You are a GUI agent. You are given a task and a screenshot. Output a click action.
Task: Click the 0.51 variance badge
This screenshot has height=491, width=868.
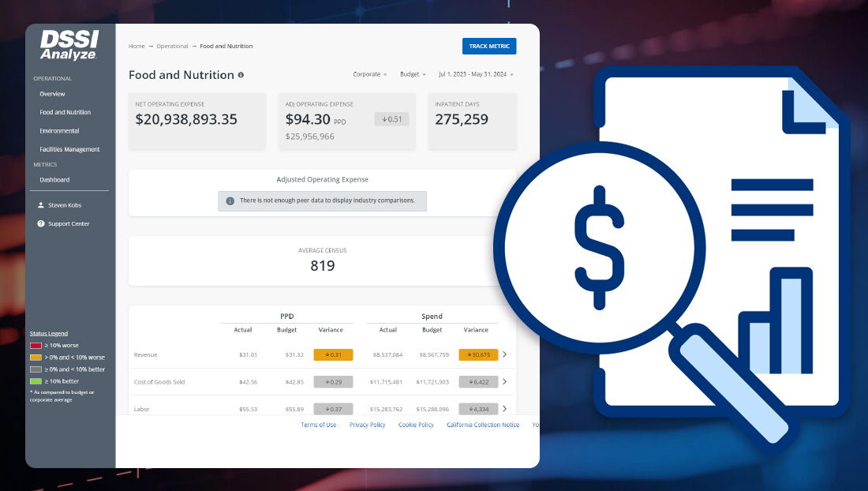[391, 119]
